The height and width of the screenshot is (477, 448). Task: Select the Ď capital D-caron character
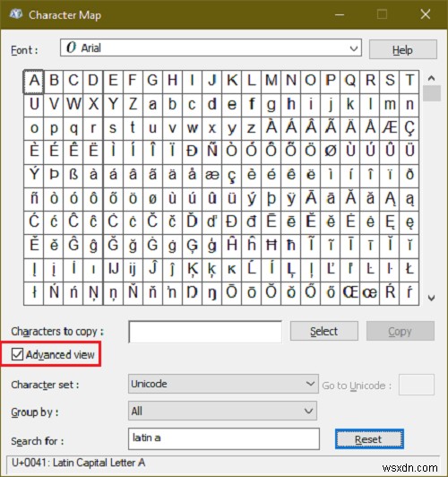pyautogui.click(x=192, y=222)
